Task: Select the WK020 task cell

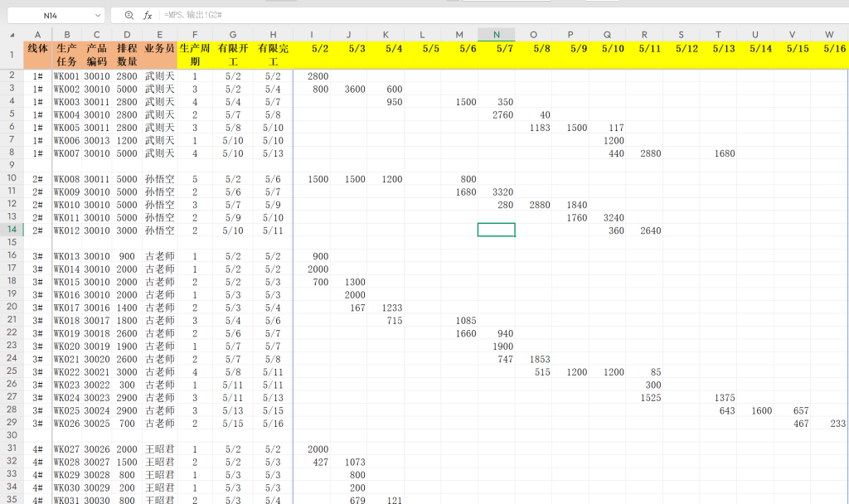Action: 66,346
